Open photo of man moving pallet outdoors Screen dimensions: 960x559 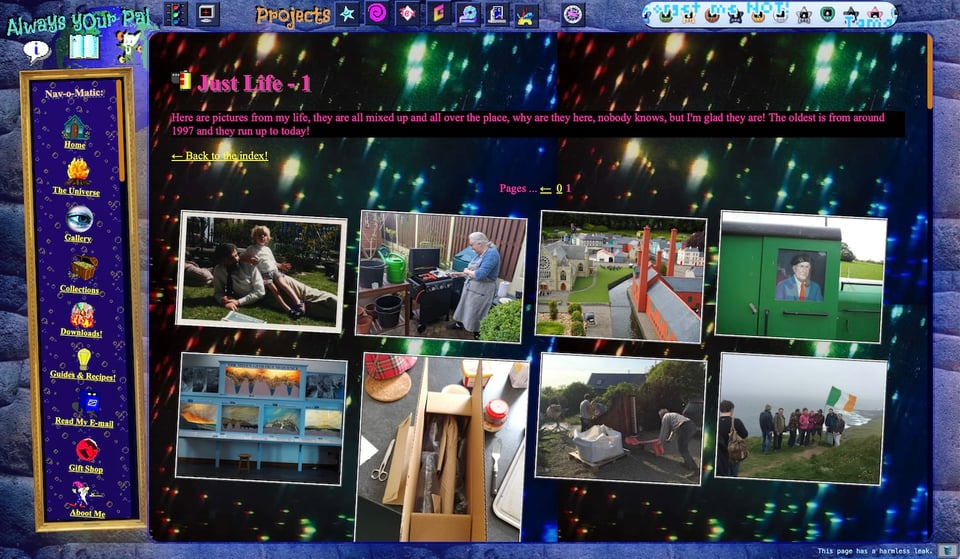click(x=621, y=419)
